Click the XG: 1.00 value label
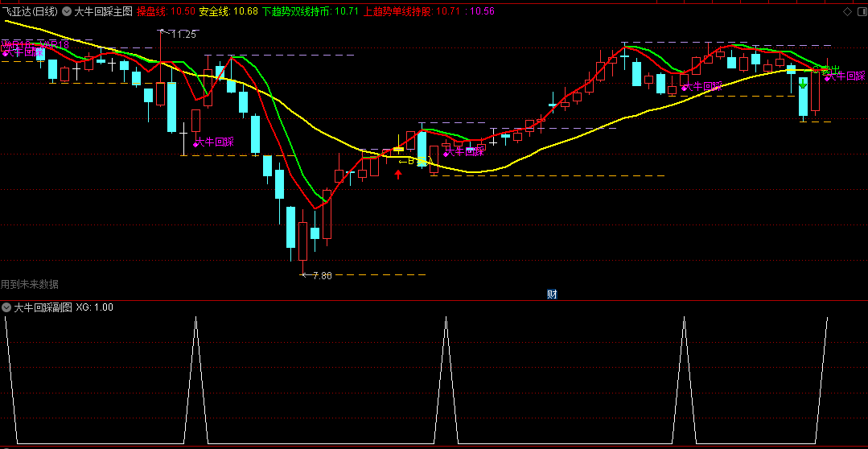This screenshot has height=449, width=868. [95, 307]
